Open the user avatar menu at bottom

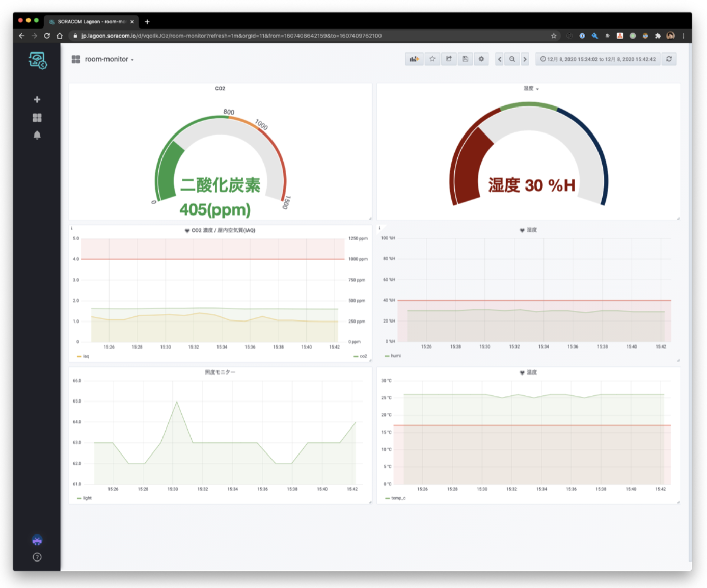point(37,540)
